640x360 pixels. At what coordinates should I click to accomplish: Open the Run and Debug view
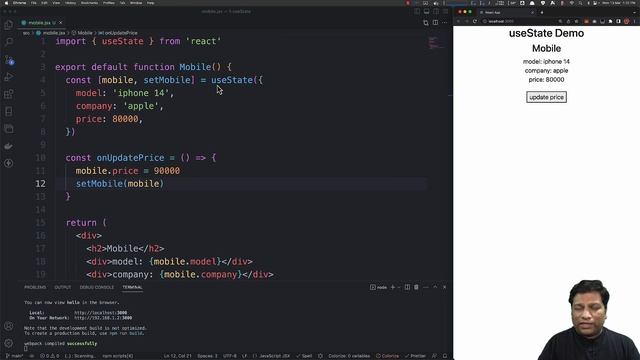[9, 77]
